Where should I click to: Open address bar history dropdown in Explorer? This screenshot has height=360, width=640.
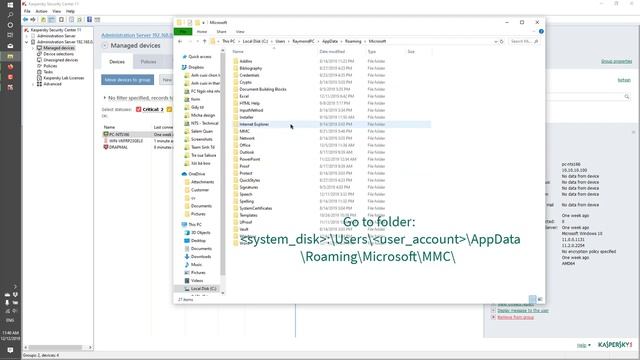click(496, 41)
